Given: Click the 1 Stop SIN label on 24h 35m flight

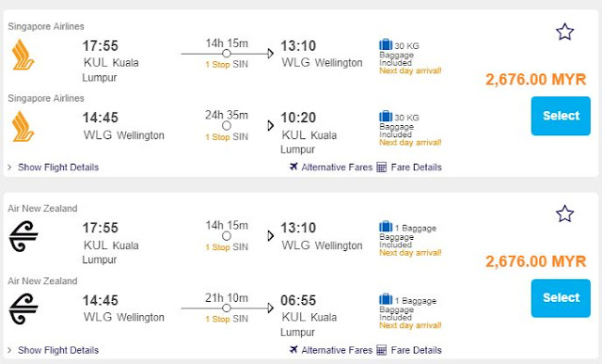Looking at the screenshot, I should coord(227,137).
